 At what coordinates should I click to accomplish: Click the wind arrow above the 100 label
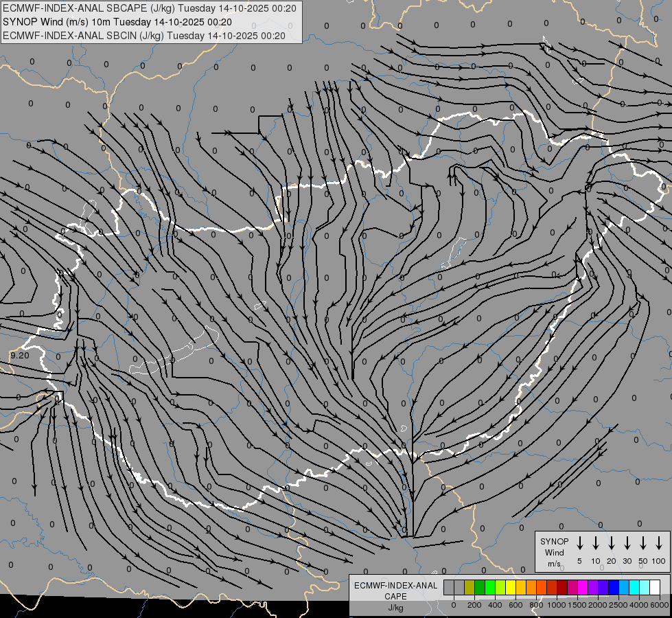click(x=659, y=542)
